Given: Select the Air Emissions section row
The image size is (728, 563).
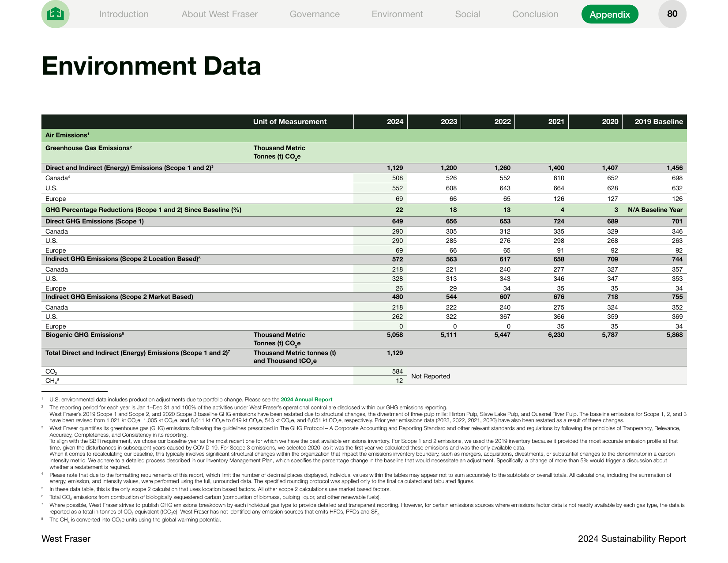Looking at the screenshot, I should point(364,135).
